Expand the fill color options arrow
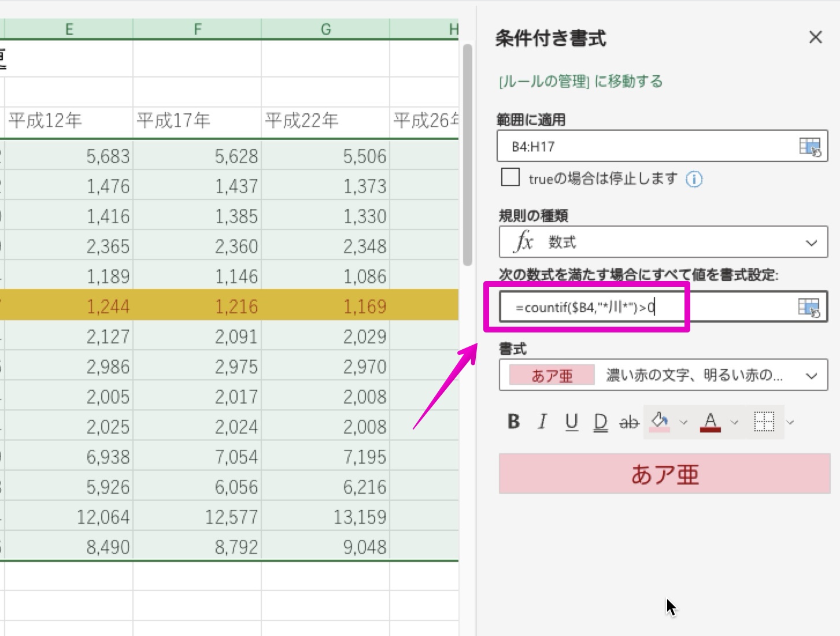The height and width of the screenshot is (636, 840). tap(683, 423)
